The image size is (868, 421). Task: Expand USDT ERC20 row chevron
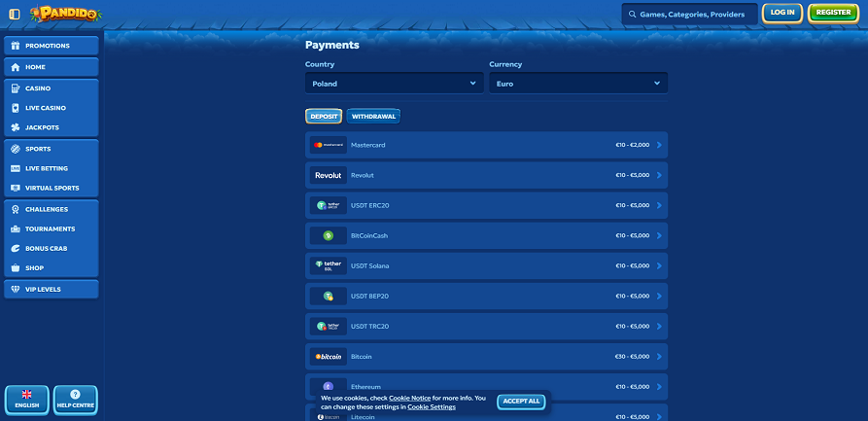(659, 205)
